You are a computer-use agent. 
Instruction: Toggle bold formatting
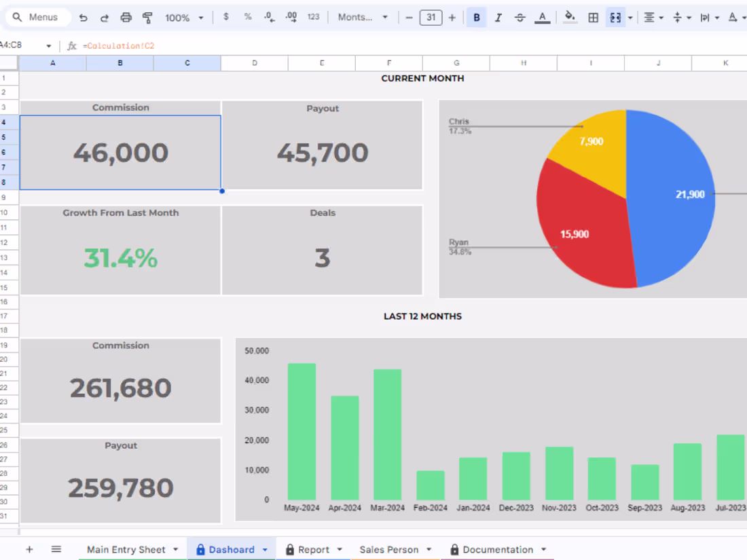coord(476,17)
